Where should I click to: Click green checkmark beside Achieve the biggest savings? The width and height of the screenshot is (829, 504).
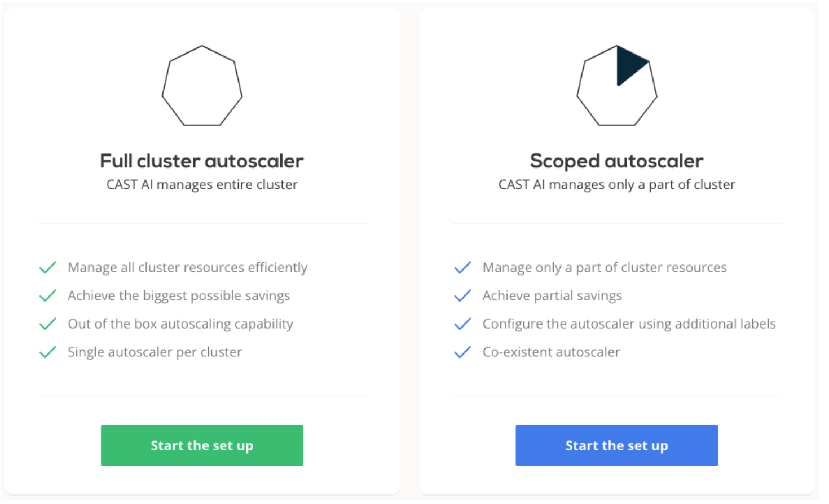tap(48, 295)
